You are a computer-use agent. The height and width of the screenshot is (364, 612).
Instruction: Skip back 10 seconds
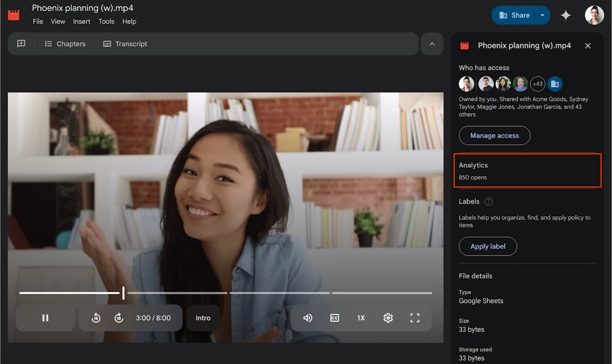point(96,318)
